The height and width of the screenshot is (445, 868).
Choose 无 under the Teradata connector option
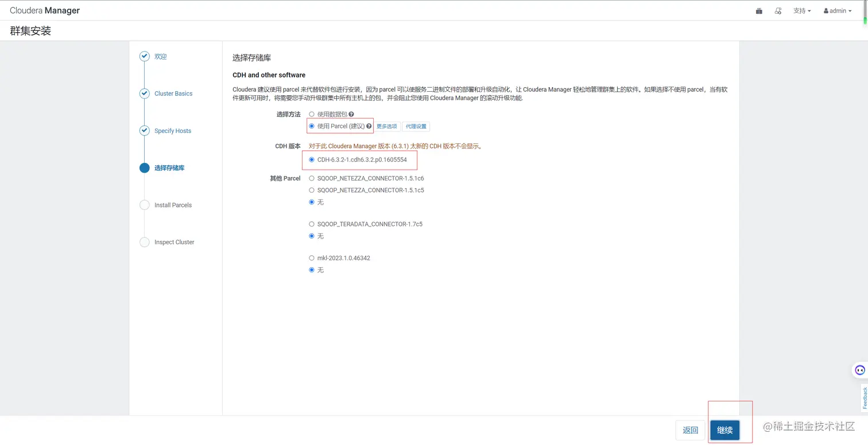(x=312, y=236)
